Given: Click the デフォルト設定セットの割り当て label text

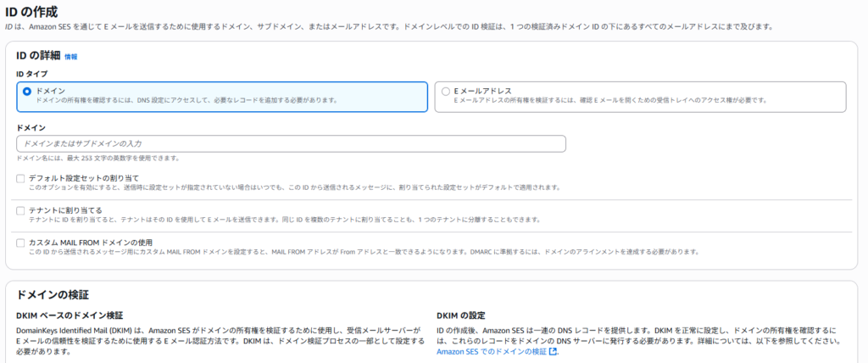Looking at the screenshot, I should point(83,178).
